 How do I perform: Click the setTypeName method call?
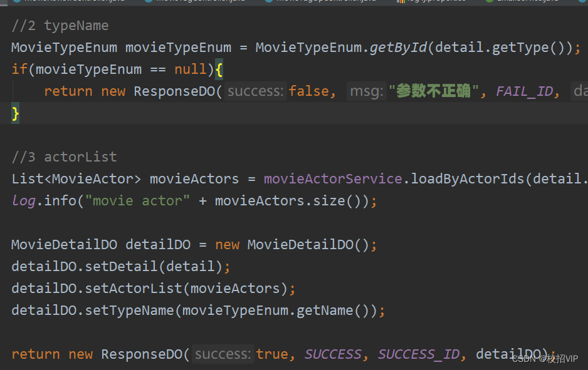pyautogui.click(x=129, y=311)
